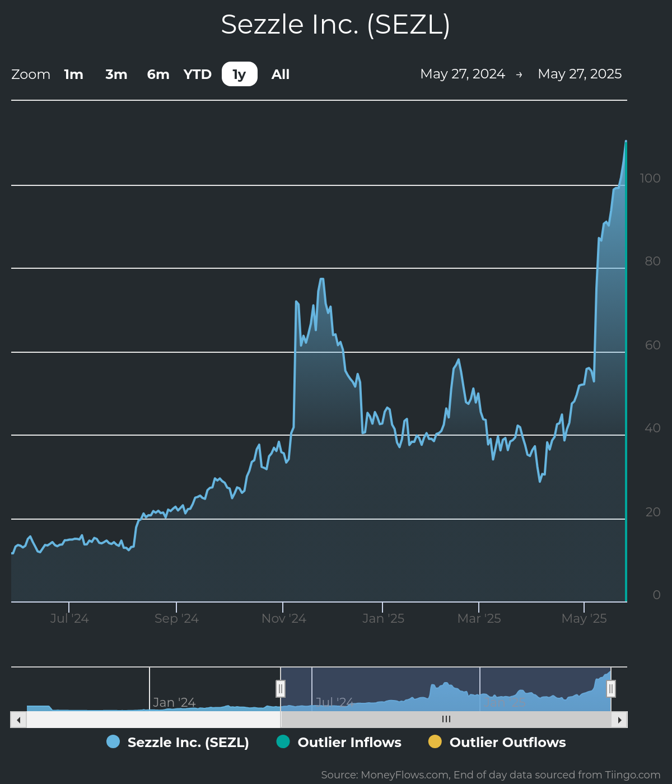Click the teal Outlier Inflows bar at chart end
Screen dimensions: 672x784
pos(626,371)
